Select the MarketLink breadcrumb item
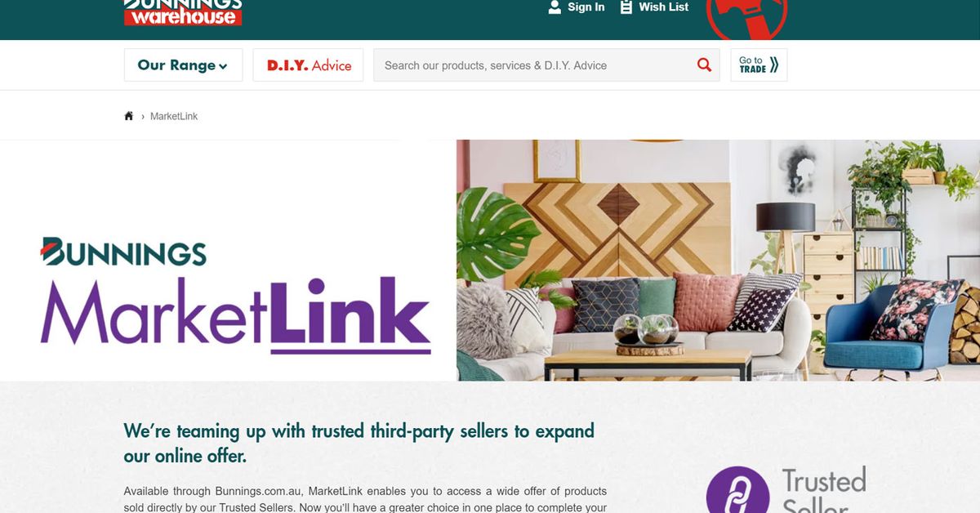This screenshot has width=980, height=513. coord(174,116)
